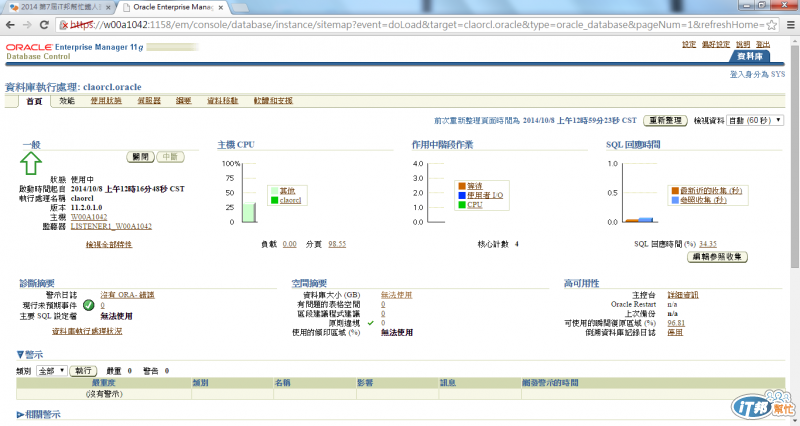This screenshot has width=800, height=426.
Task: Click the browser Back arrow
Action: [10, 24]
